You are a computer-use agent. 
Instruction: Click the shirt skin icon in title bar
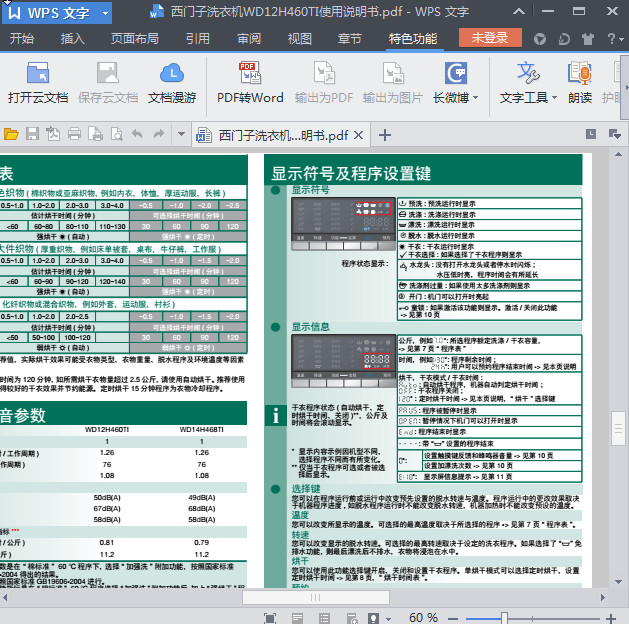pyautogui.click(x=589, y=39)
